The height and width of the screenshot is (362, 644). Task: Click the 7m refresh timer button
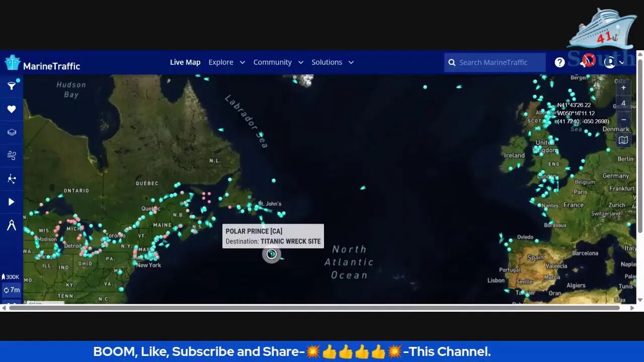pyautogui.click(x=12, y=290)
